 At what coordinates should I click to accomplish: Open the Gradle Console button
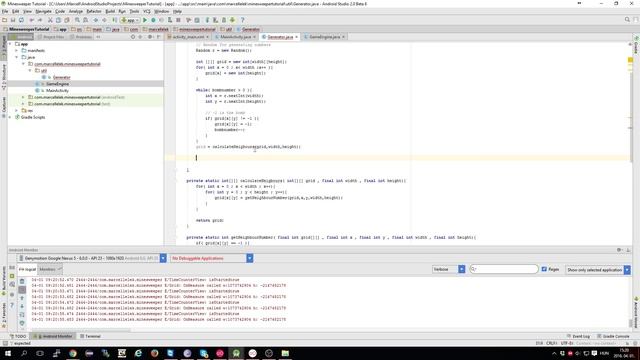coord(613,336)
